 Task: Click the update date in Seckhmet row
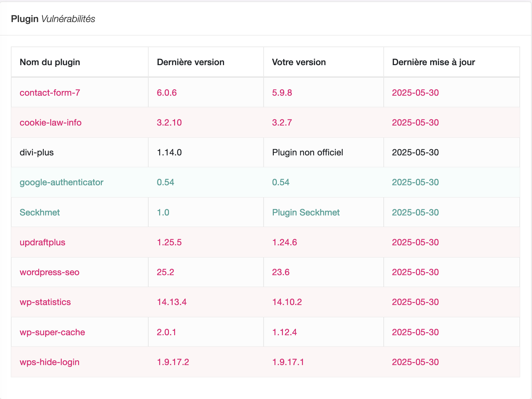[x=415, y=212]
